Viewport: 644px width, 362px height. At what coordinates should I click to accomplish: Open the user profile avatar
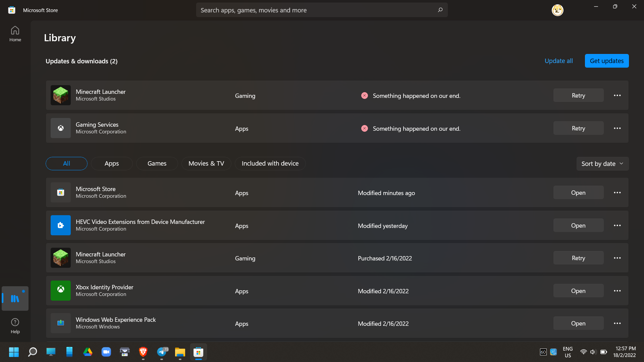pos(557,10)
